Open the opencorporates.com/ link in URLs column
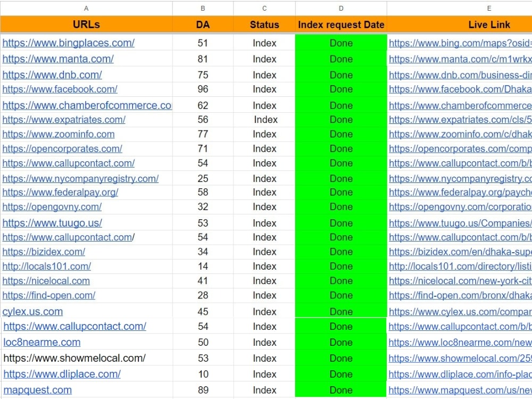 tap(62, 149)
